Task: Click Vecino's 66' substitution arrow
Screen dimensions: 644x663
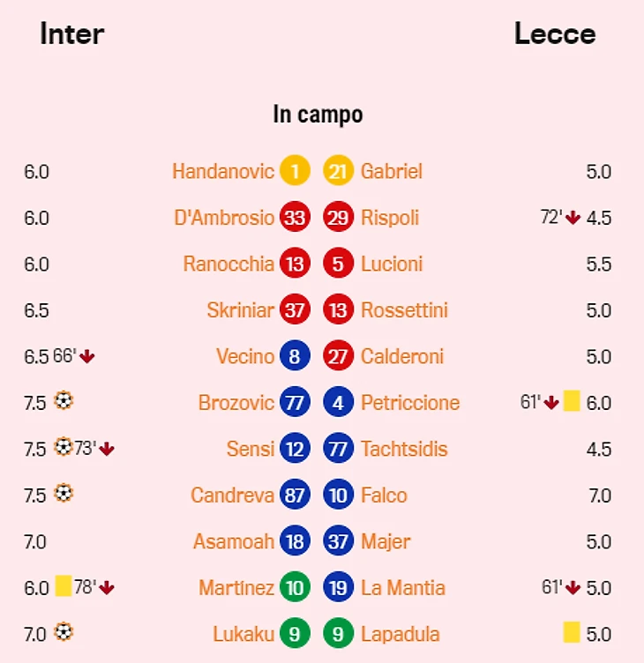Action: 86,356
